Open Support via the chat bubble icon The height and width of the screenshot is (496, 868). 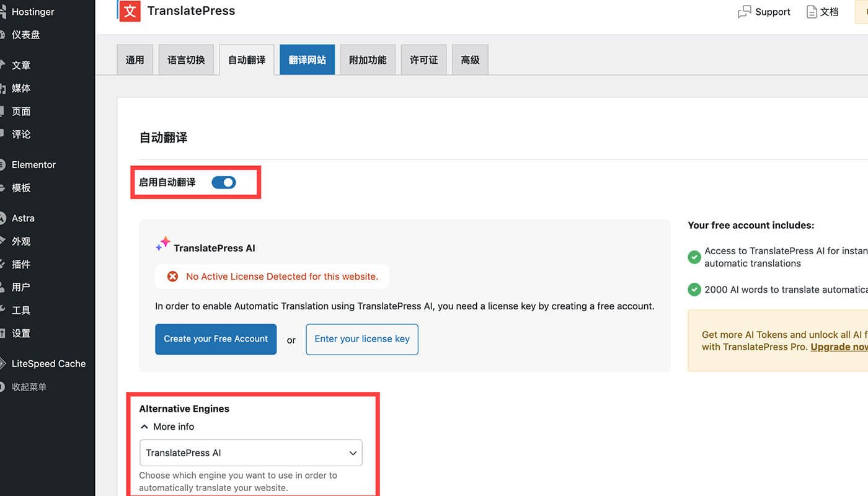(x=744, y=12)
